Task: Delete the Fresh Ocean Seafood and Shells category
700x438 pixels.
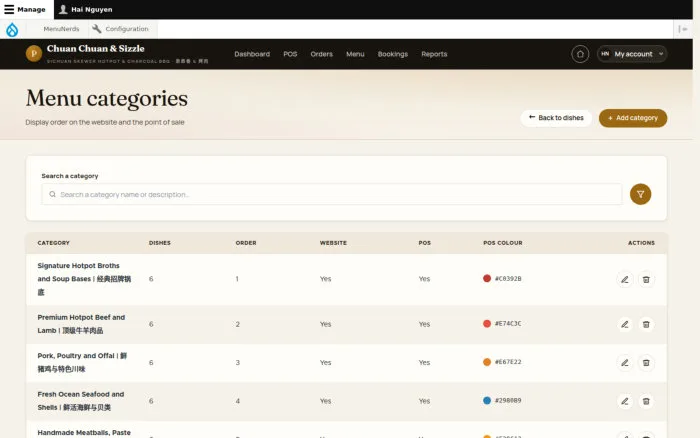Action: coord(646,401)
